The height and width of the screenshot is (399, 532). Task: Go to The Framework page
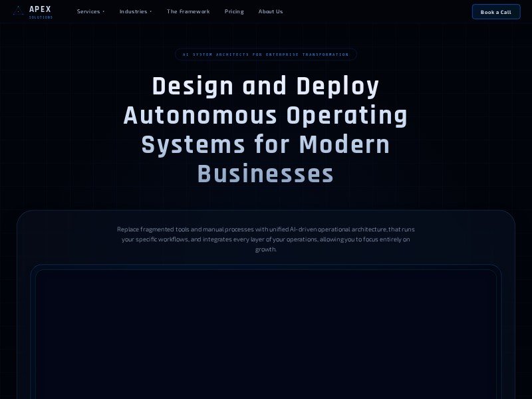tap(188, 11)
